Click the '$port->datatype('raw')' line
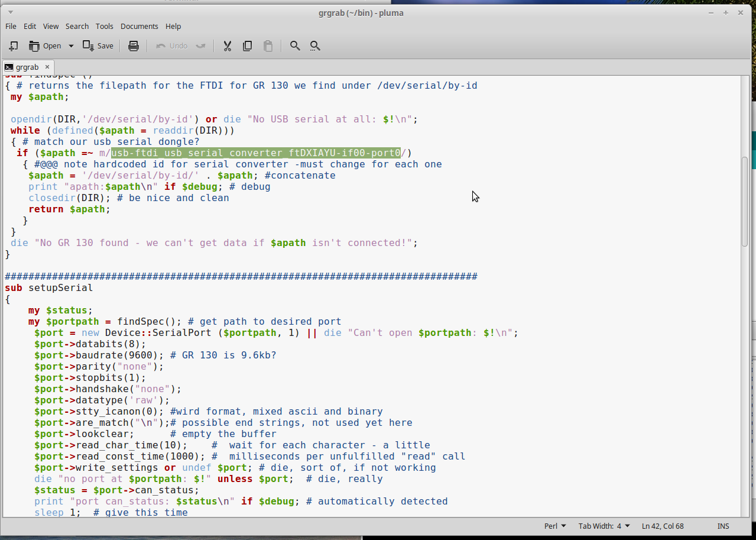This screenshot has height=540, width=756. 102,400
